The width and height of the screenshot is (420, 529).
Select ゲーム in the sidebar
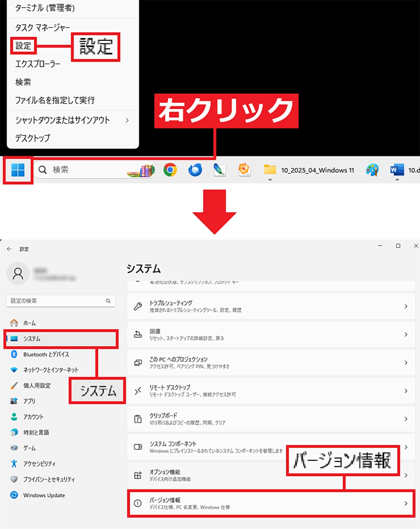coord(29,448)
